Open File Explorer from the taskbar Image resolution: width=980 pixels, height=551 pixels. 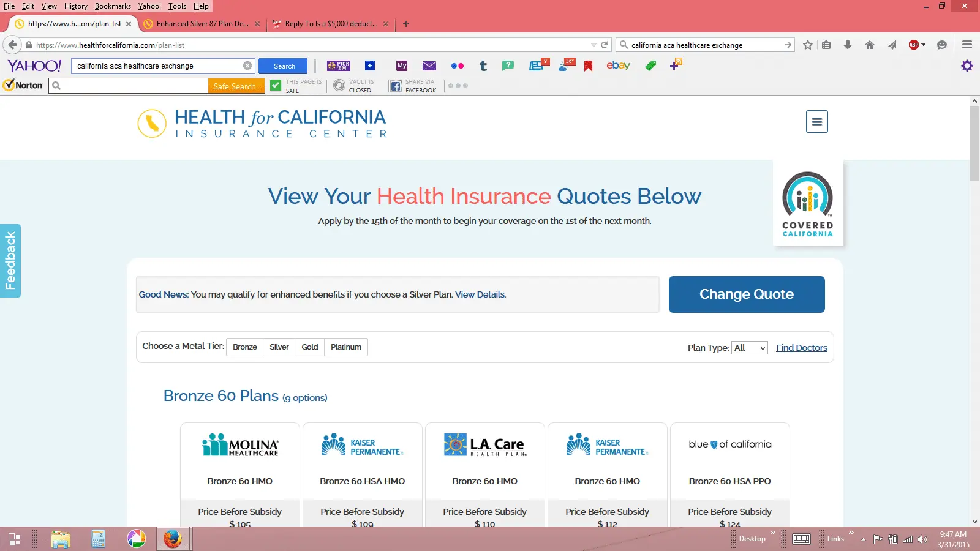point(60,539)
